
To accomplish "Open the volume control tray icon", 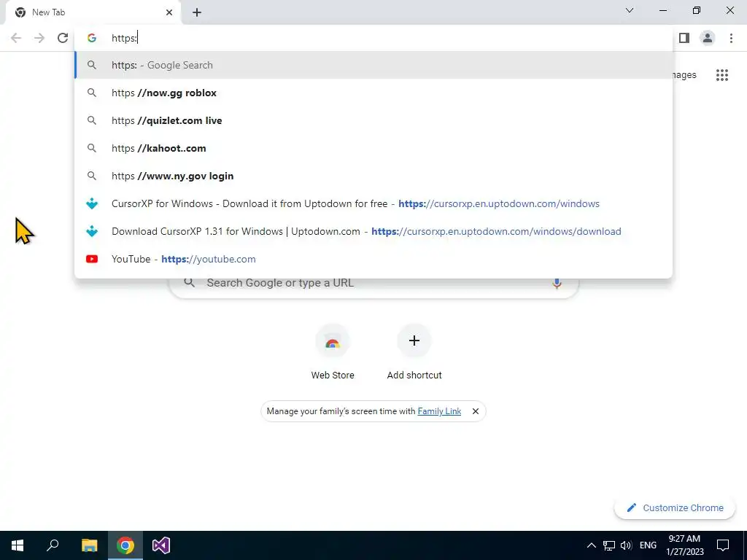I will tap(626, 545).
